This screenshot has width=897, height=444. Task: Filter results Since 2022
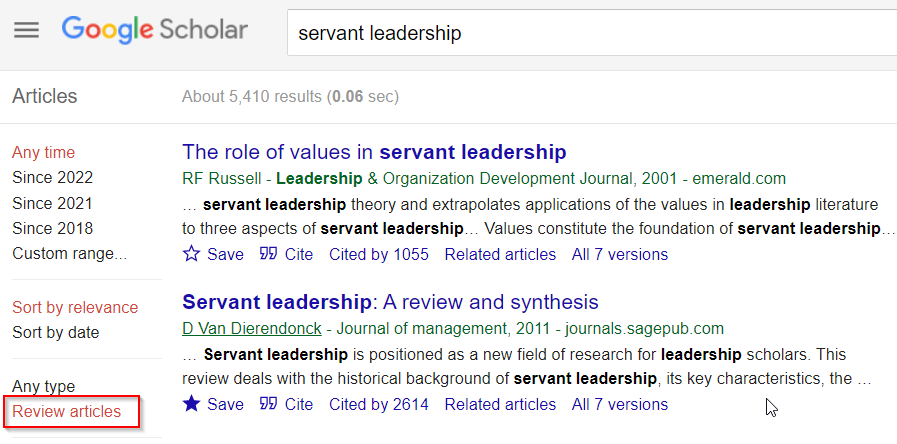(53, 178)
